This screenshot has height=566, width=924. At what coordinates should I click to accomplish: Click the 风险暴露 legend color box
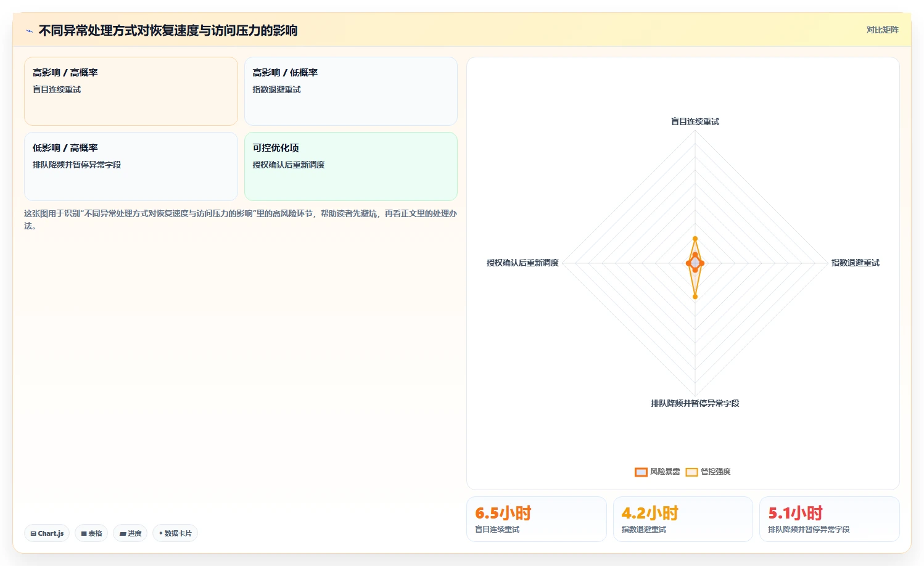click(x=641, y=472)
